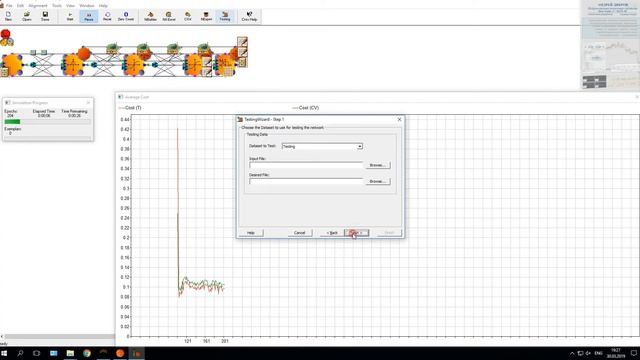Open File Explorer from the taskbar
The image size is (640, 360).
(70, 353)
